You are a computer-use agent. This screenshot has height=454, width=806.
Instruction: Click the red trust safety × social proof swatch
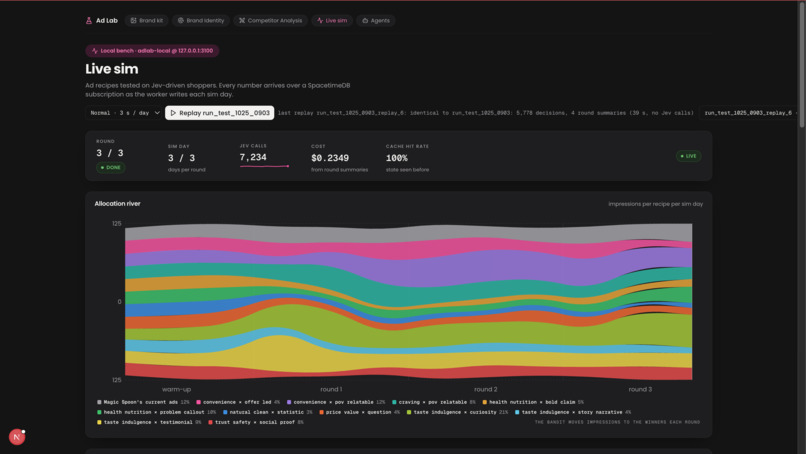210,422
